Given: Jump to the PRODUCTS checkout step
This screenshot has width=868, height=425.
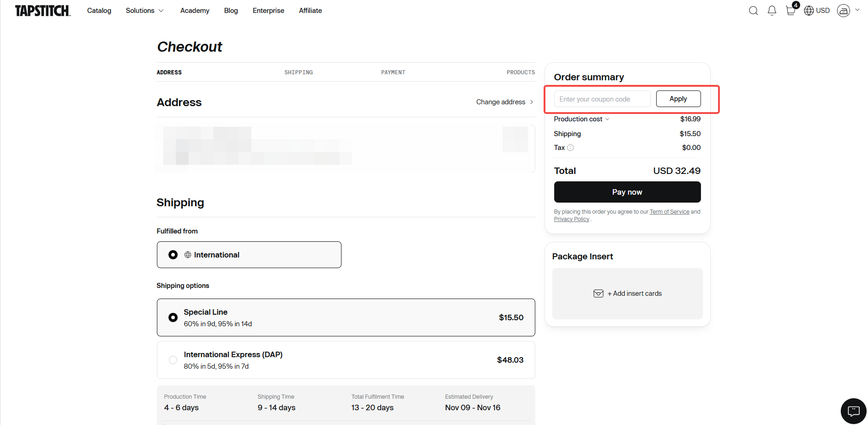Looking at the screenshot, I should [x=521, y=72].
